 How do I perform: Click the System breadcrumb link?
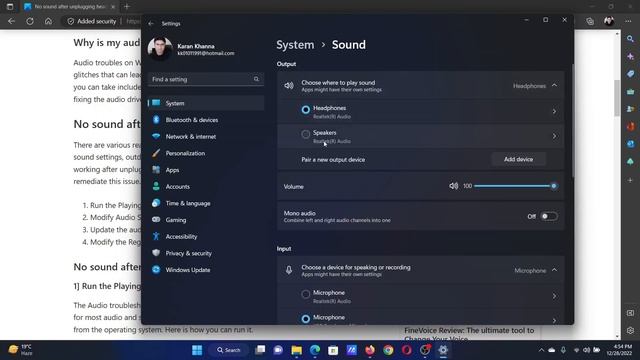tap(295, 45)
